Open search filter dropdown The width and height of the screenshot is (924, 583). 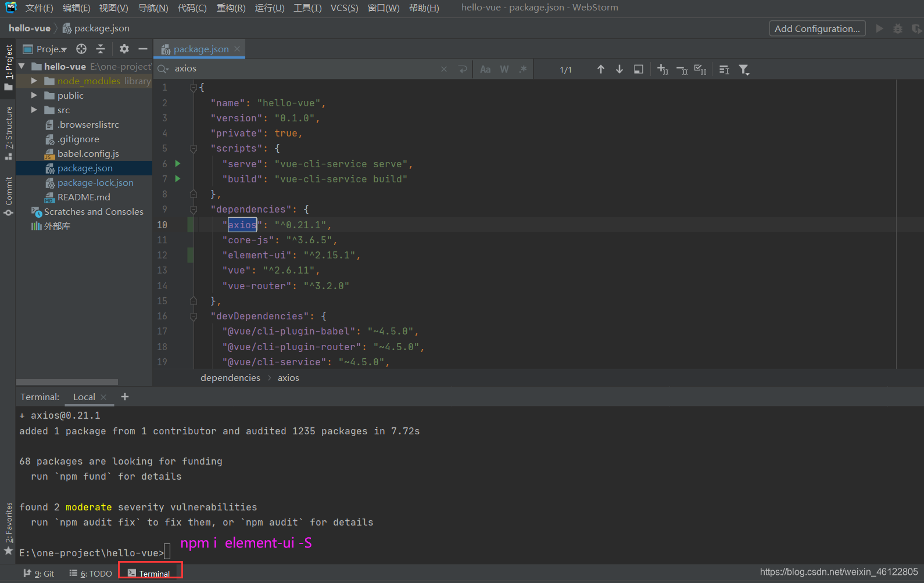click(x=744, y=70)
